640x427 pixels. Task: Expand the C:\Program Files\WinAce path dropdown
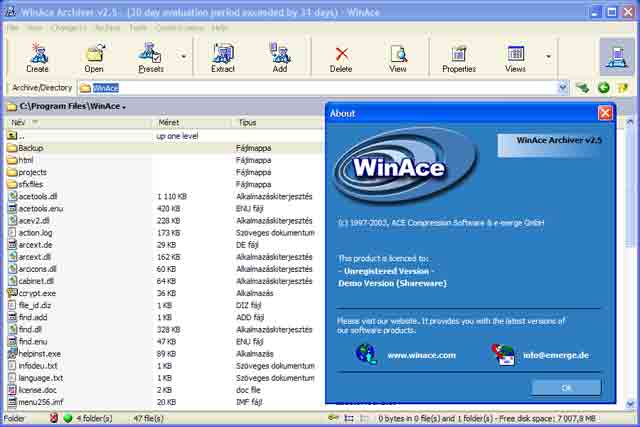124,107
